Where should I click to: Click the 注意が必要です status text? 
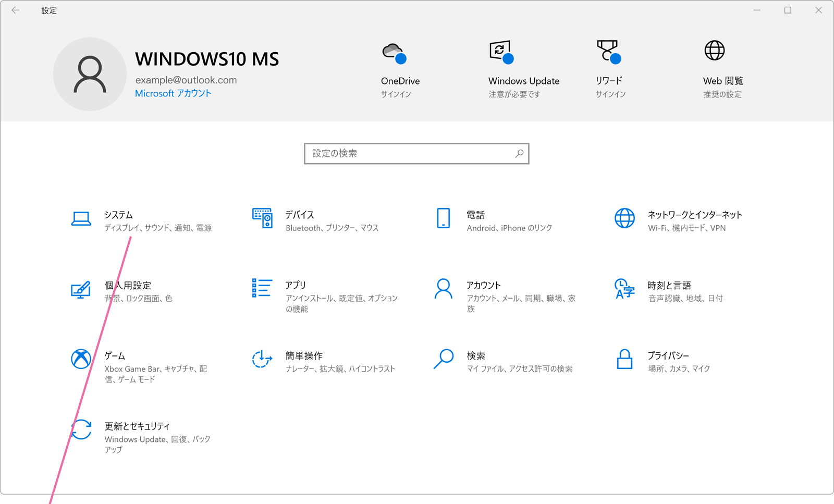point(514,94)
